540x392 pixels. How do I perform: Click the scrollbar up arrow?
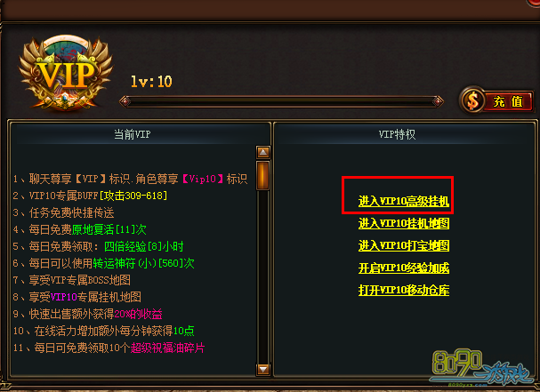click(263, 152)
